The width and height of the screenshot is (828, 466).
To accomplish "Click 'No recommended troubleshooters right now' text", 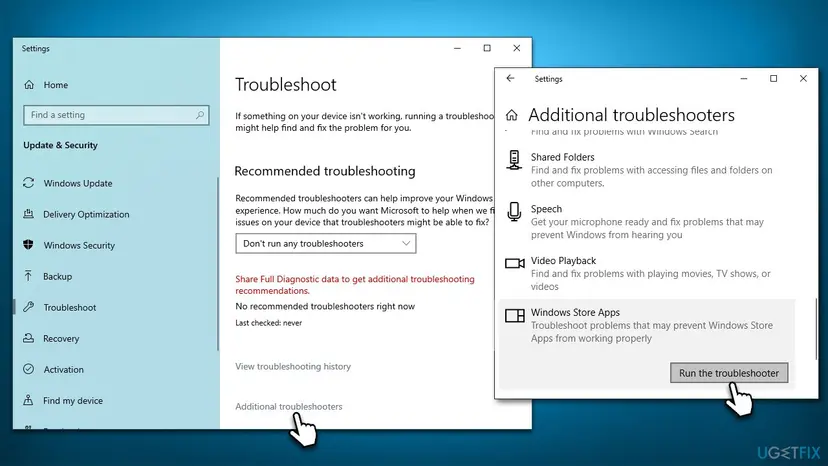I will coord(325,306).
